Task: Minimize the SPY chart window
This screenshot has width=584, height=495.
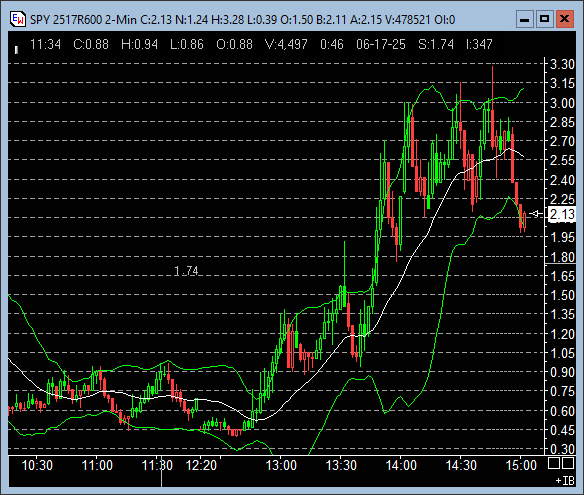Action: click(x=524, y=19)
